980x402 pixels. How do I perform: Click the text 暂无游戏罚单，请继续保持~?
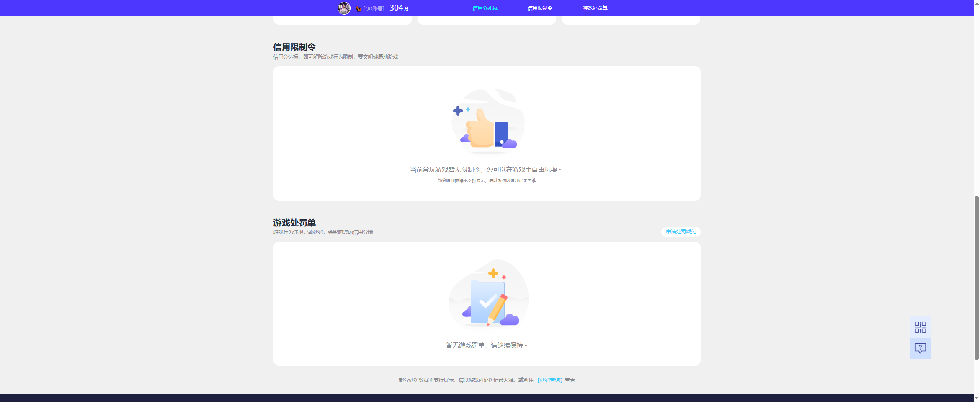coord(487,345)
